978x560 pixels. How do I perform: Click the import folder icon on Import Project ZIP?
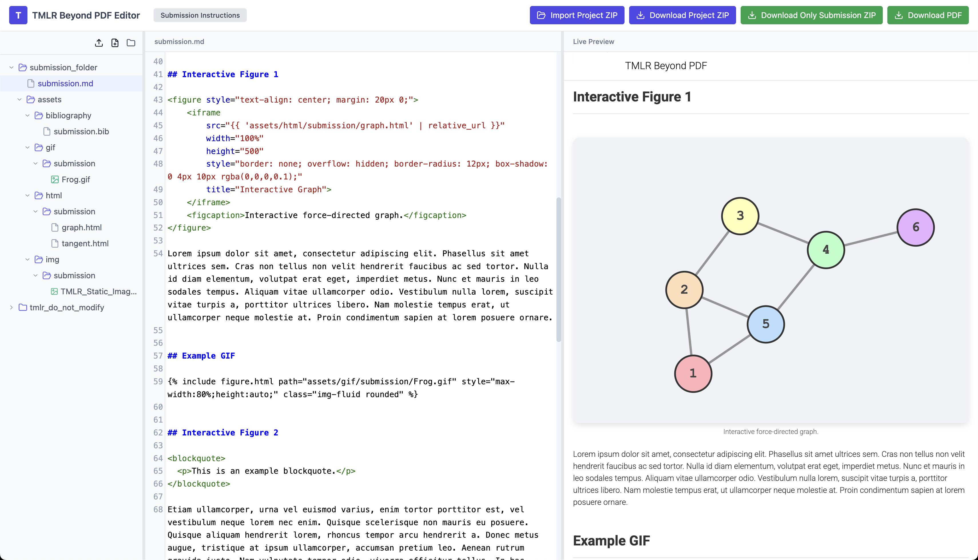(x=541, y=15)
